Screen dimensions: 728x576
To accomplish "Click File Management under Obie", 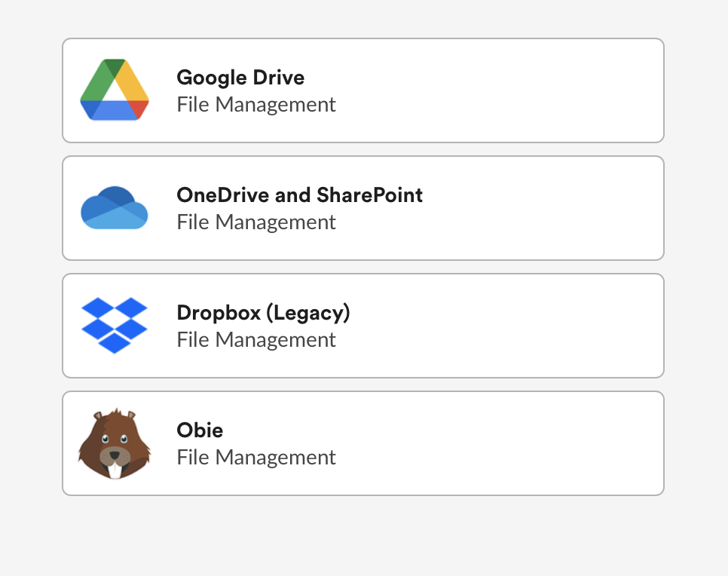I will [x=256, y=457].
